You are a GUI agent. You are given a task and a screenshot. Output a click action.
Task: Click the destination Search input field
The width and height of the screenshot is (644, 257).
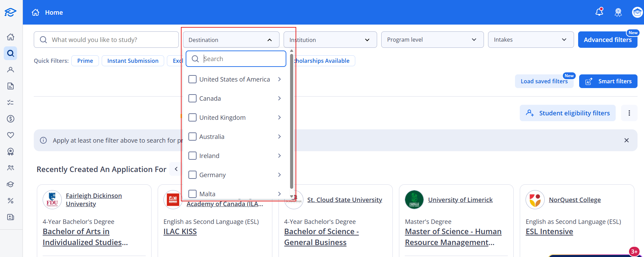tap(236, 59)
